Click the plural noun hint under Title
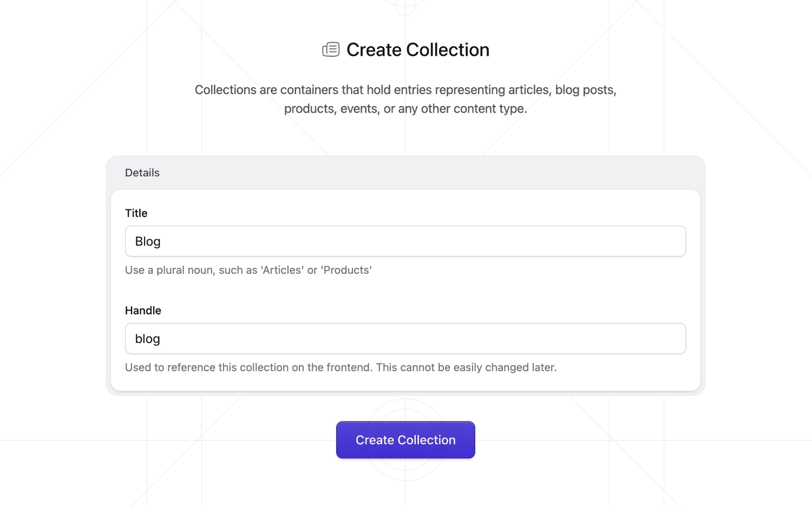Image resolution: width=812 pixels, height=507 pixels. pos(248,269)
